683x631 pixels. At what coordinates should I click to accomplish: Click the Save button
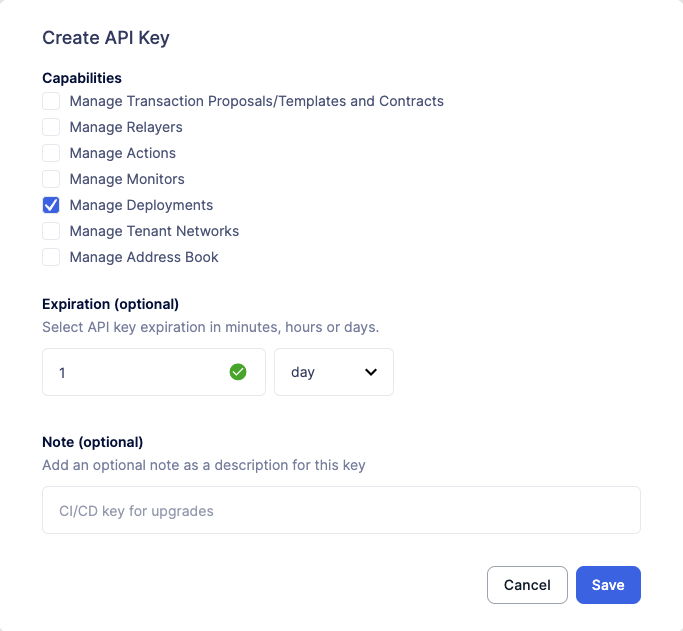point(608,585)
